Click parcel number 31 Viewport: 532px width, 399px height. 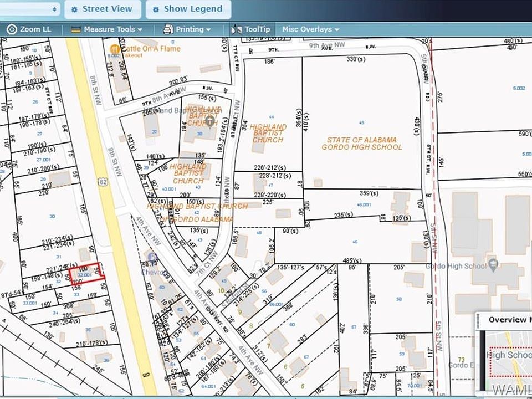point(59,257)
